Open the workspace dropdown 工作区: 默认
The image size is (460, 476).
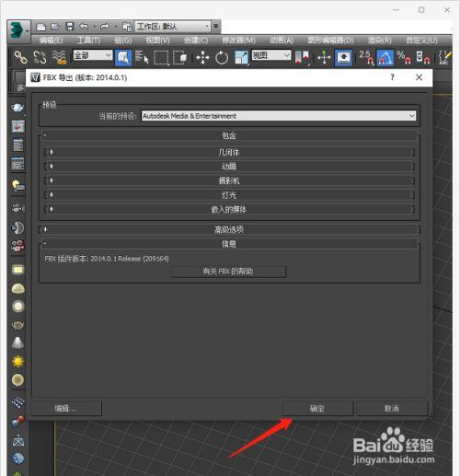click(173, 27)
